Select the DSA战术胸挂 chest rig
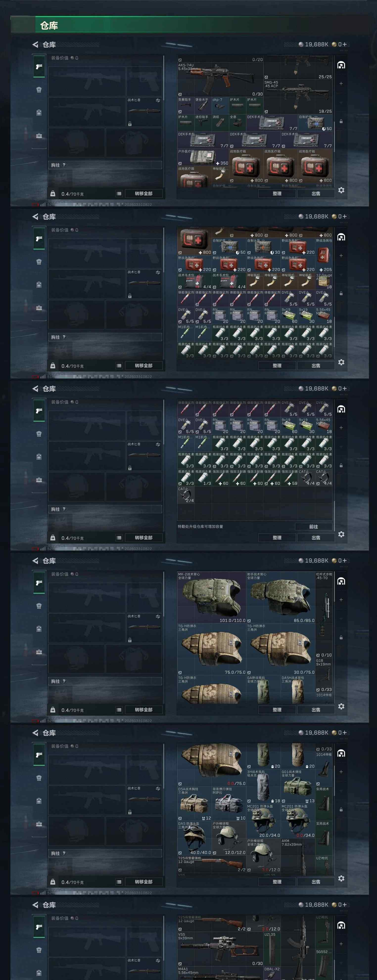Screen dimensions: 377x980 tap(194, 803)
